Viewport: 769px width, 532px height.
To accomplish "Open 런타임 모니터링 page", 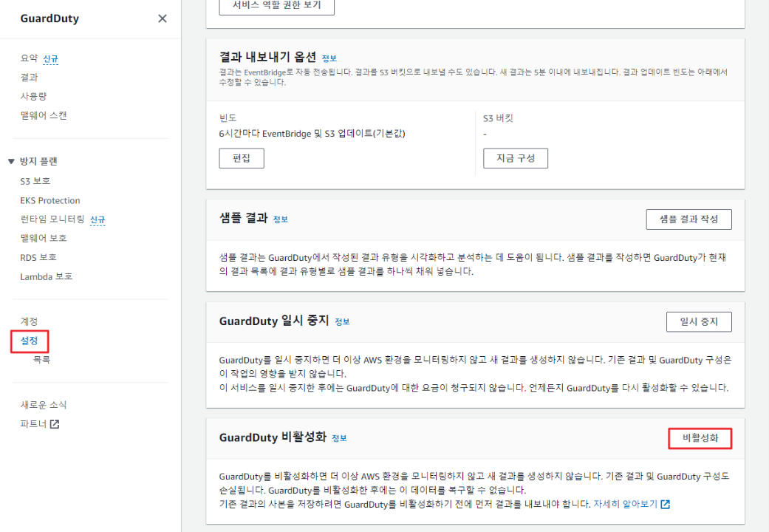I will pos(52,219).
